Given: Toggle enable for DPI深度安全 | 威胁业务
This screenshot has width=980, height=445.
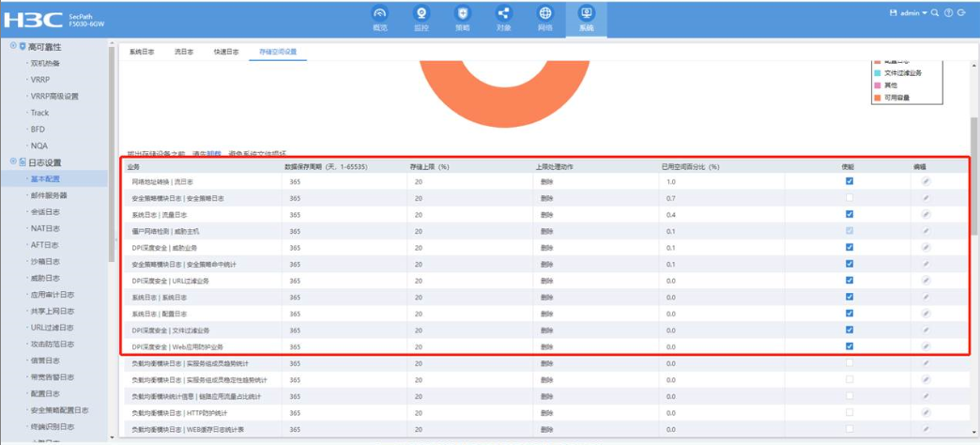Looking at the screenshot, I should pos(850,248).
